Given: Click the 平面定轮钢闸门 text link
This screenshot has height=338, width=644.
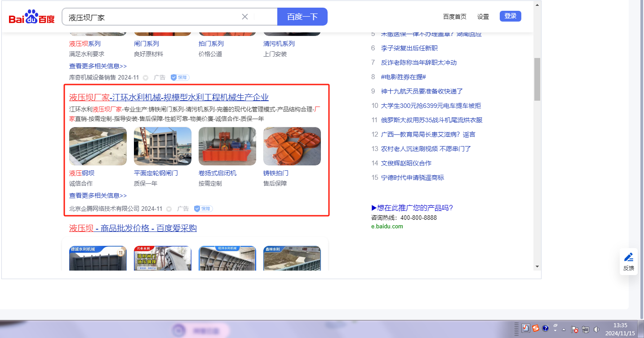Looking at the screenshot, I should [156, 173].
